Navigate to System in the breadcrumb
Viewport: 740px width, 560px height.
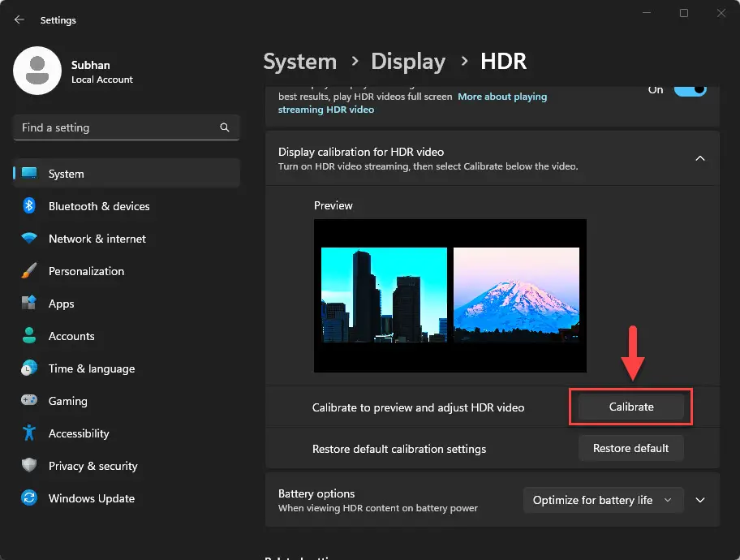coord(299,61)
